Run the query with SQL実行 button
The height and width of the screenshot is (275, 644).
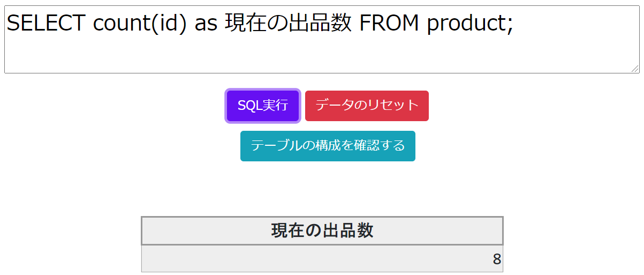tap(262, 106)
